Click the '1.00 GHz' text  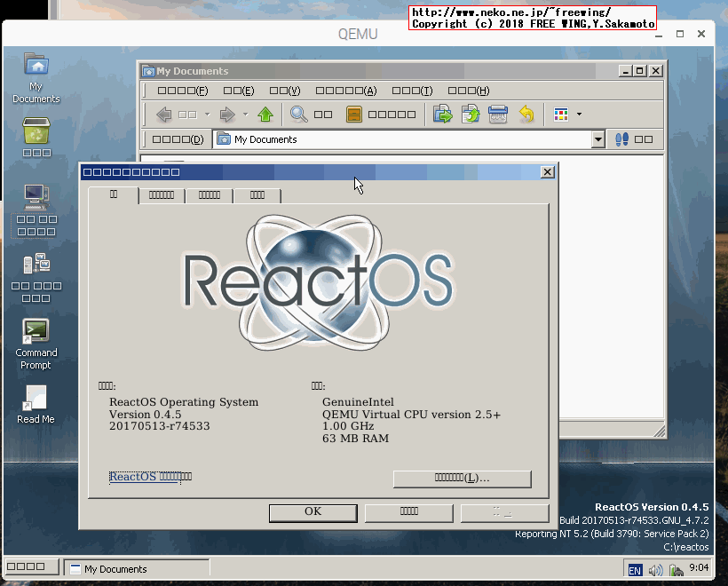348,426
